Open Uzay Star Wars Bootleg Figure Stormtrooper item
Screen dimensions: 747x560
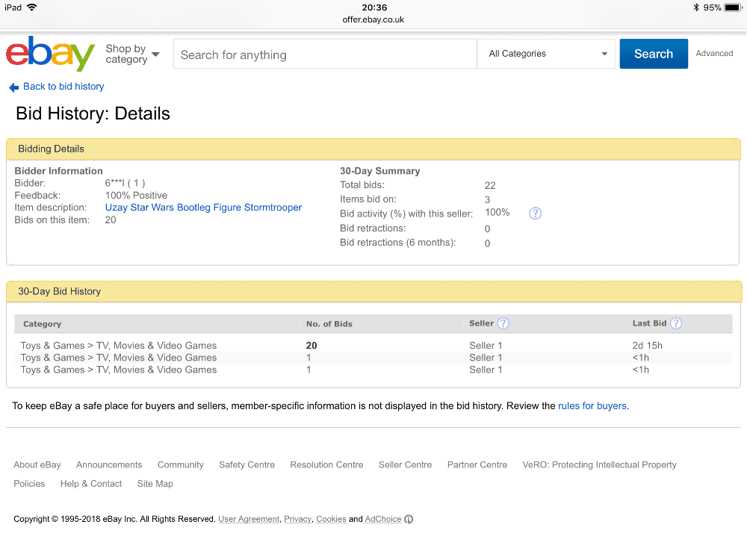point(203,208)
